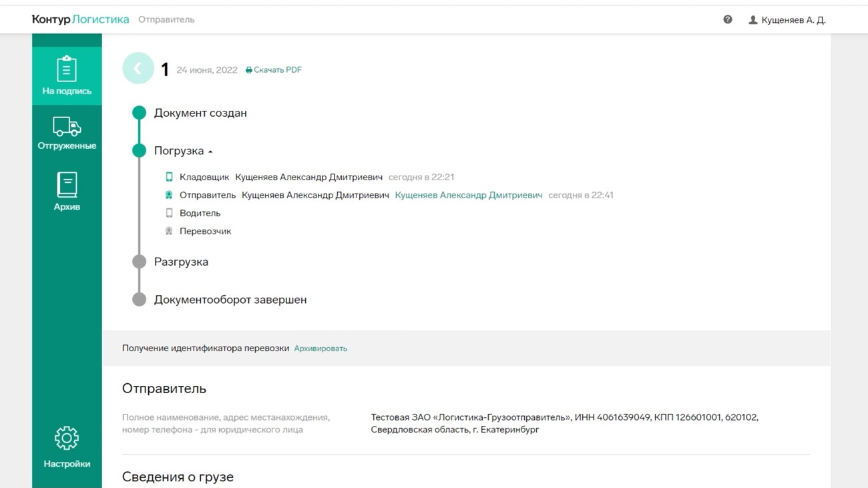Click the Скачать PDF link
This screenshot has height=488, width=868.
[x=278, y=70]
